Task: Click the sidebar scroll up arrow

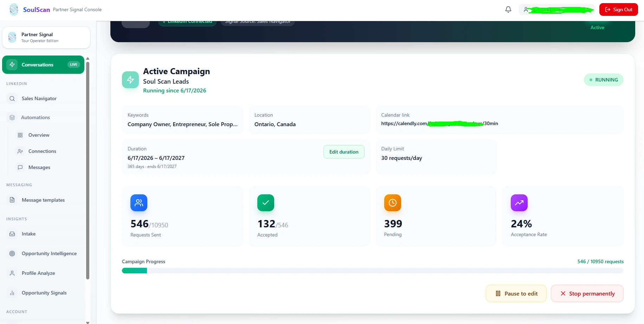Action: click(x=88, y=59)
